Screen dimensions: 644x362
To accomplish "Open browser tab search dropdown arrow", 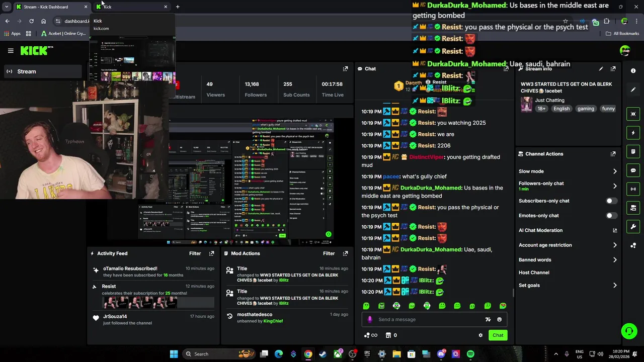I will 7,7.
